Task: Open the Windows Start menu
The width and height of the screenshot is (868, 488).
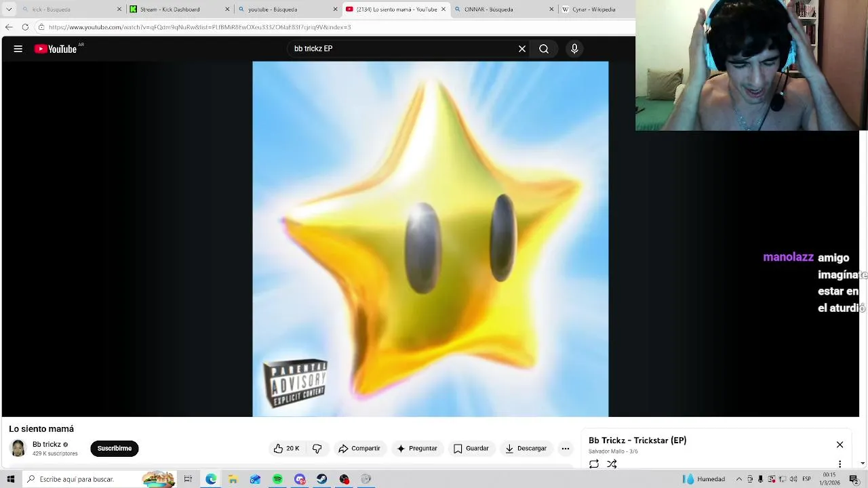Action: point(10,479)
